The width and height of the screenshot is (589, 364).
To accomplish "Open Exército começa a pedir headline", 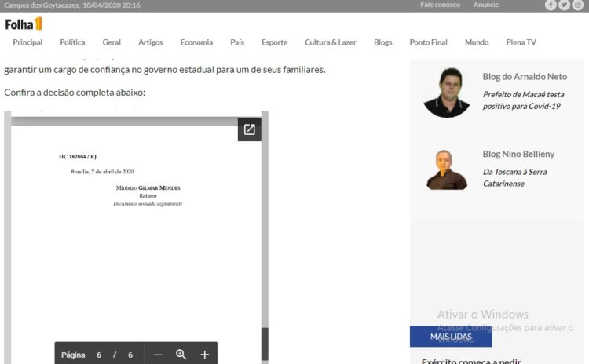I will pos(471,361).
